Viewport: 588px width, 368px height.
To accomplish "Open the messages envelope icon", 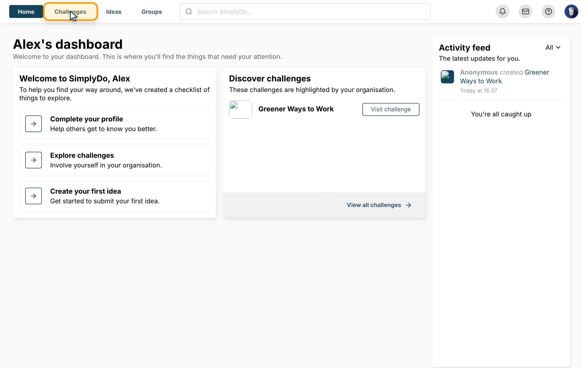I will 525,11.
